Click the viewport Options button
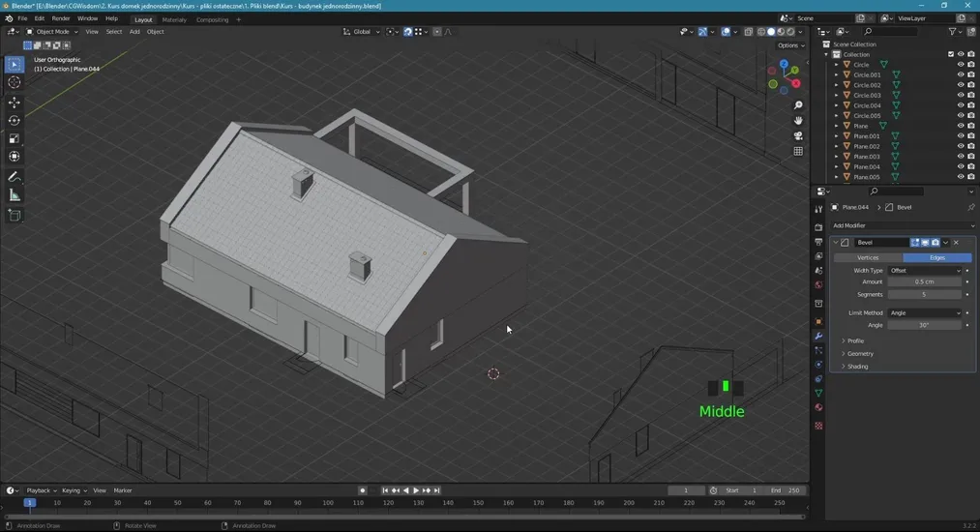 click(x=790, y=45)
